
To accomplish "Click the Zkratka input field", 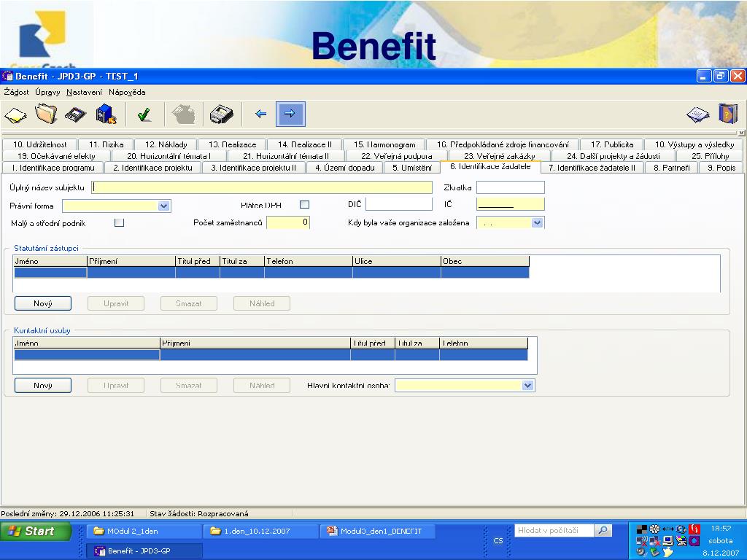I will (x=510, y=187).
